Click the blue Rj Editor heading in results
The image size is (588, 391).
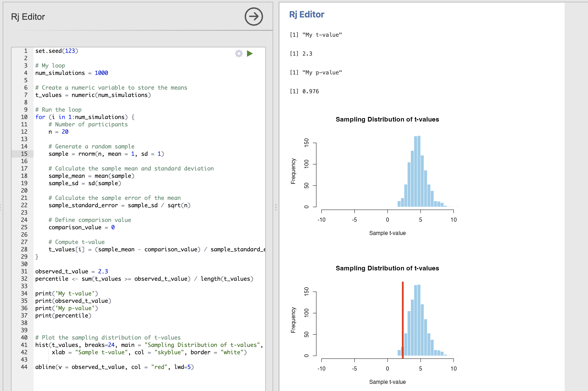(307, 14)
